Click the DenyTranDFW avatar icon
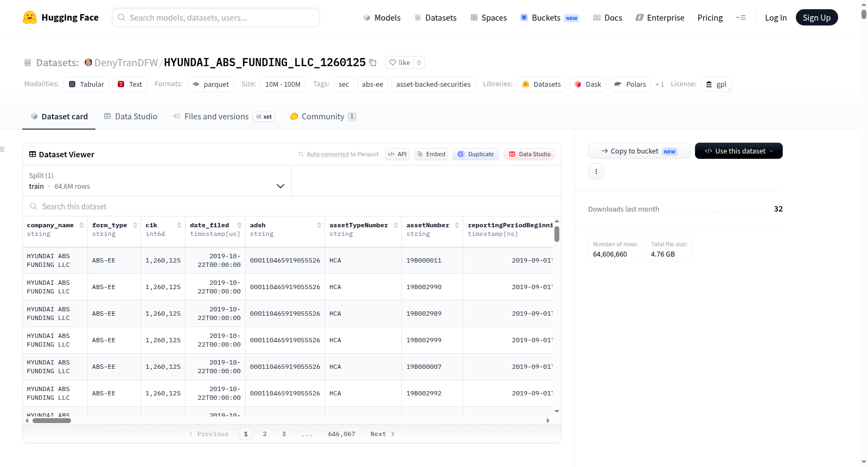This screenshot has width=868, height=467. [88, 62]
